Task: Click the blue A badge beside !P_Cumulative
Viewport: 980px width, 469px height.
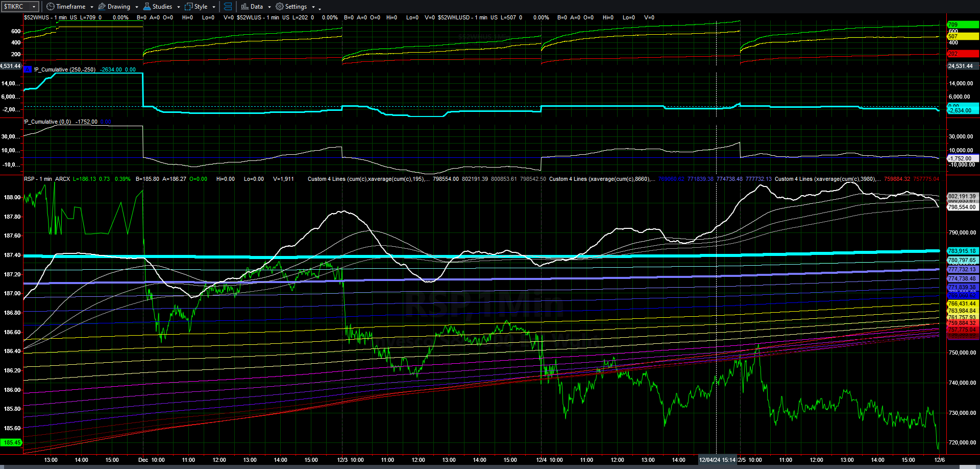Action: [28, 69]
